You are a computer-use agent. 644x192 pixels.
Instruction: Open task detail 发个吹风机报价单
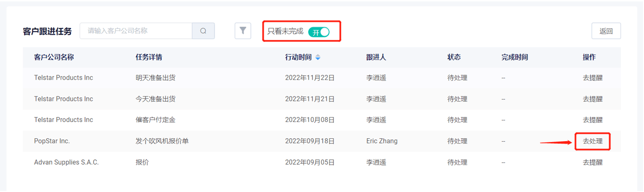(x=162, y=141)
